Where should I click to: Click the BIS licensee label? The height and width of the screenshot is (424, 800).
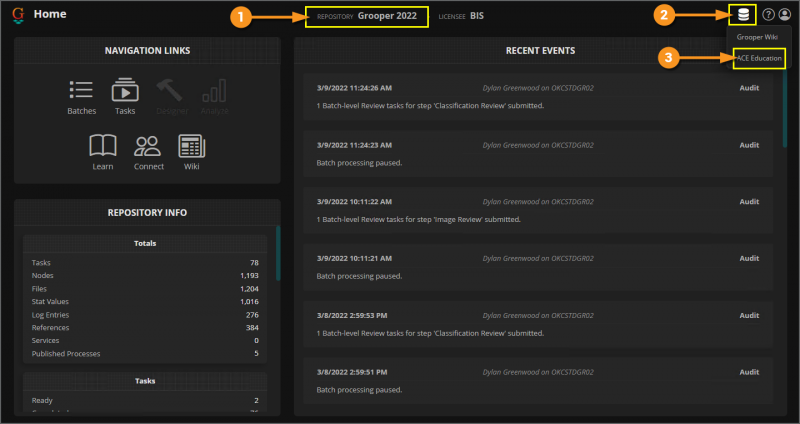click(x=477, y=16)
